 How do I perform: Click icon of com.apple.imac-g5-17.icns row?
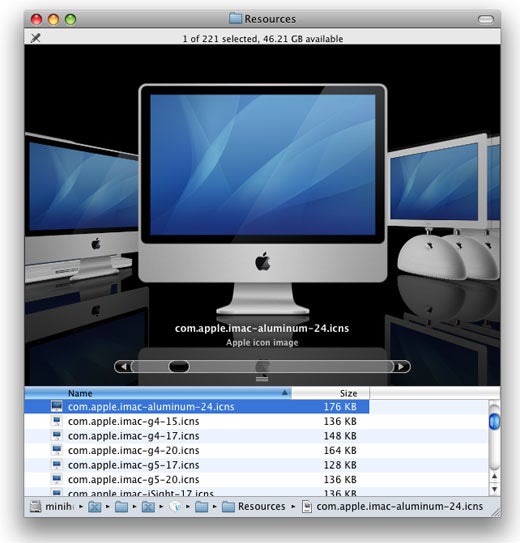pyautogui.click(x=56, y=464)
